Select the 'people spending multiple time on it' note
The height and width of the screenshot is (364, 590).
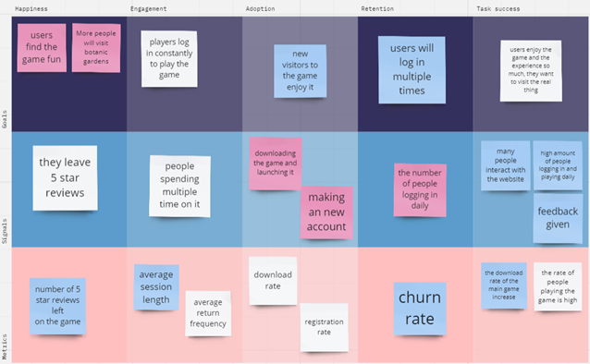[179, 186]
